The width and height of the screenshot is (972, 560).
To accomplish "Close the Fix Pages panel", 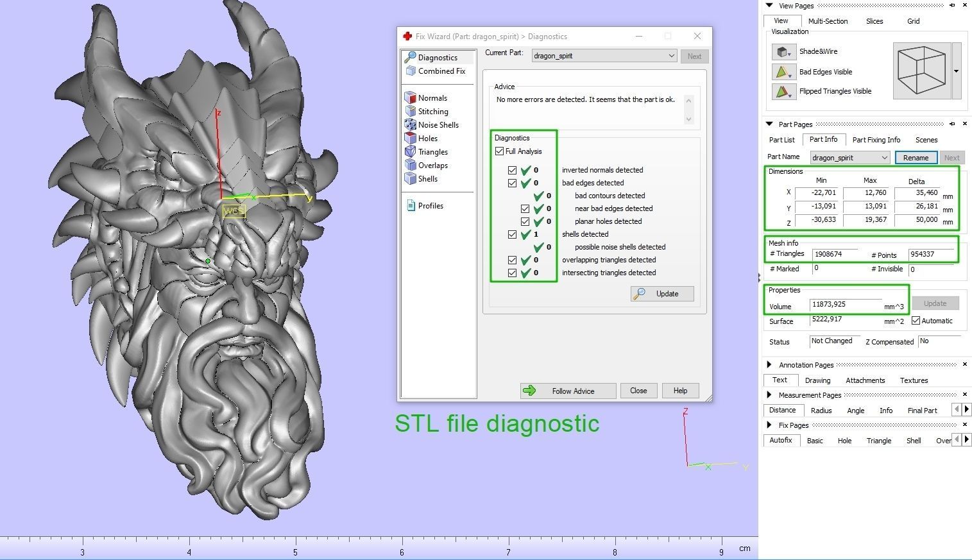I will [x=965, y=425].
